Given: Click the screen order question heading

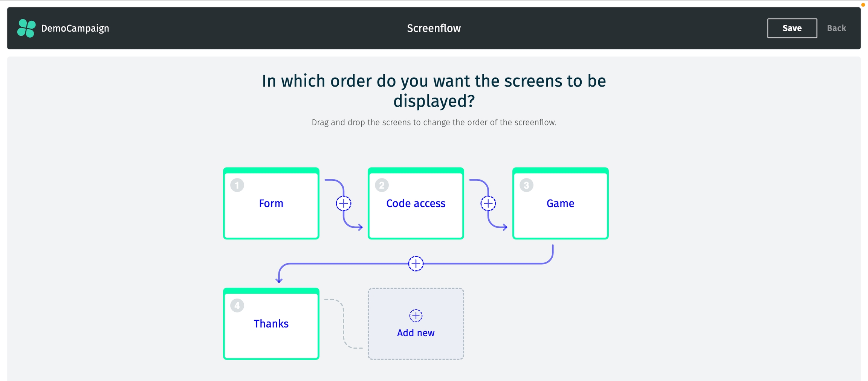Looking at the screenshot, I should (434, 91).
